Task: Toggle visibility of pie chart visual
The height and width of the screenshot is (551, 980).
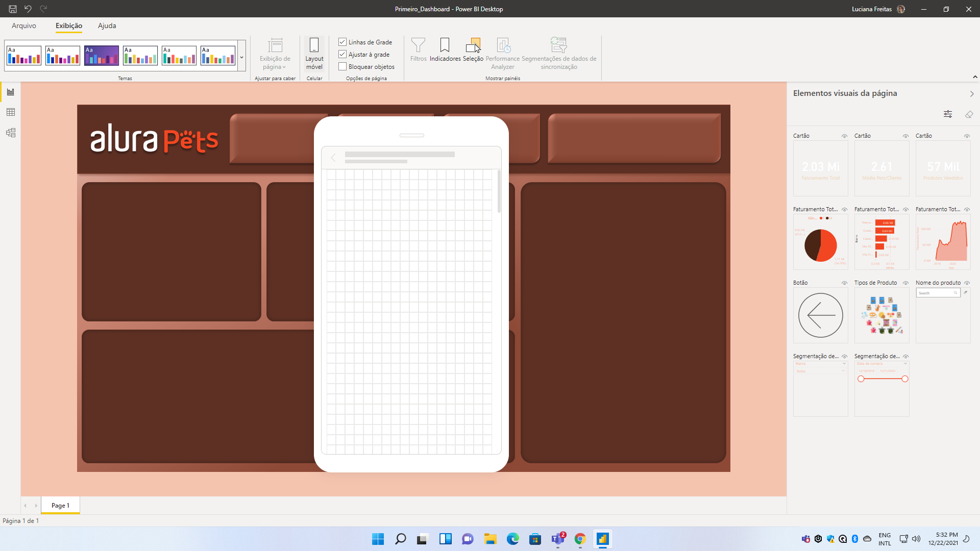Action: 844,210
